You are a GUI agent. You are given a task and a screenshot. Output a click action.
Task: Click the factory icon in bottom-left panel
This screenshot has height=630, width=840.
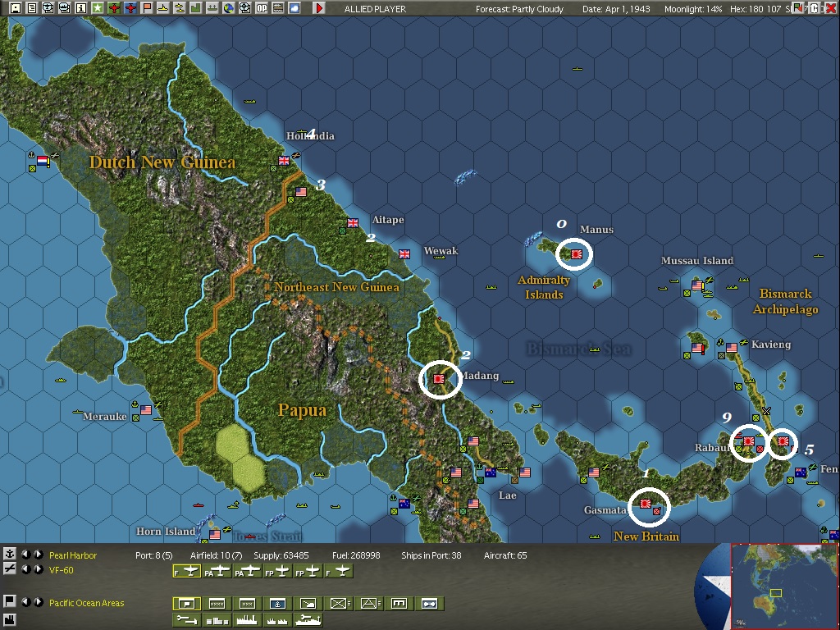click(9, 622)
